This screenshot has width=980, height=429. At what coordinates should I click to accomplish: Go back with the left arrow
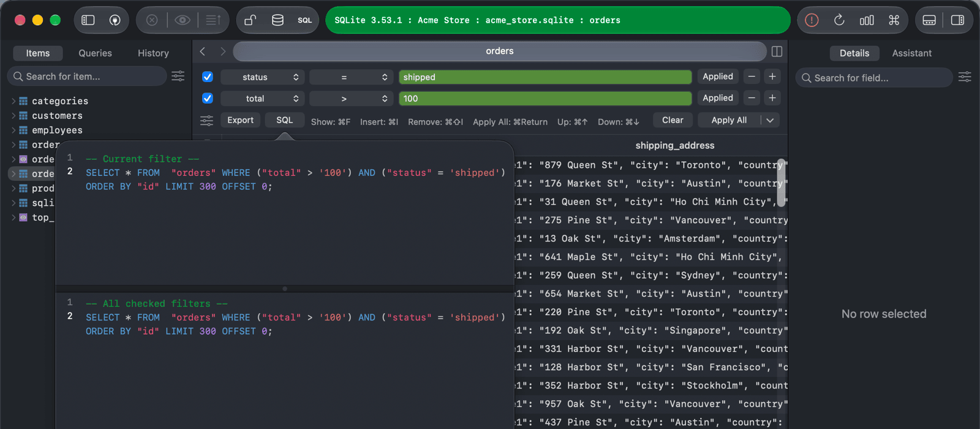pyautogui.click(x=203, y=51)
